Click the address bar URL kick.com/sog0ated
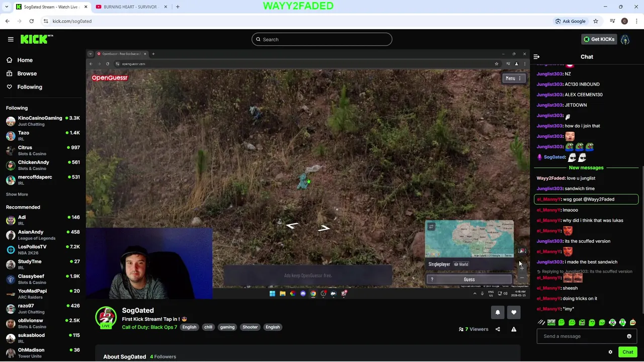Screen dimensions: 644x362 point(72,21)
